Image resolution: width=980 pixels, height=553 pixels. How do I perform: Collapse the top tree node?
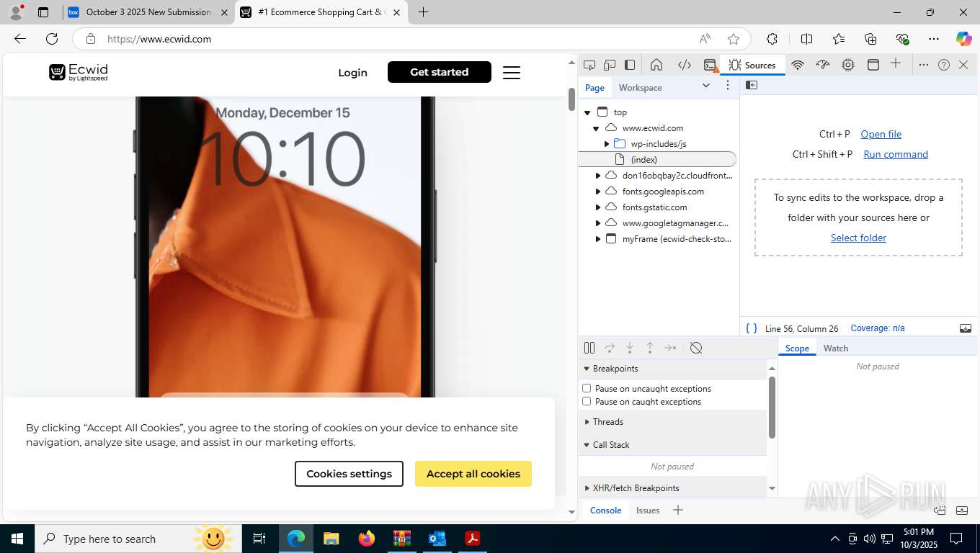[x=587, y=112]
